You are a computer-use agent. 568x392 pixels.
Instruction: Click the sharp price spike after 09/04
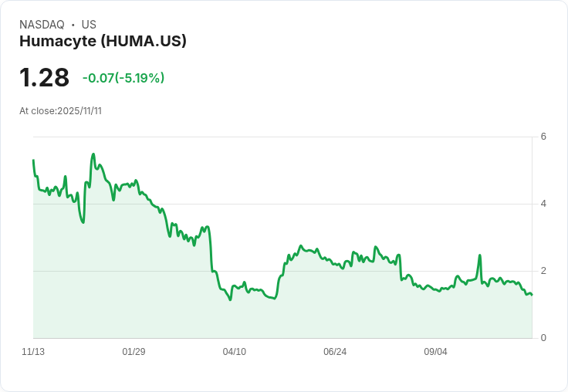tap(480, 255)
